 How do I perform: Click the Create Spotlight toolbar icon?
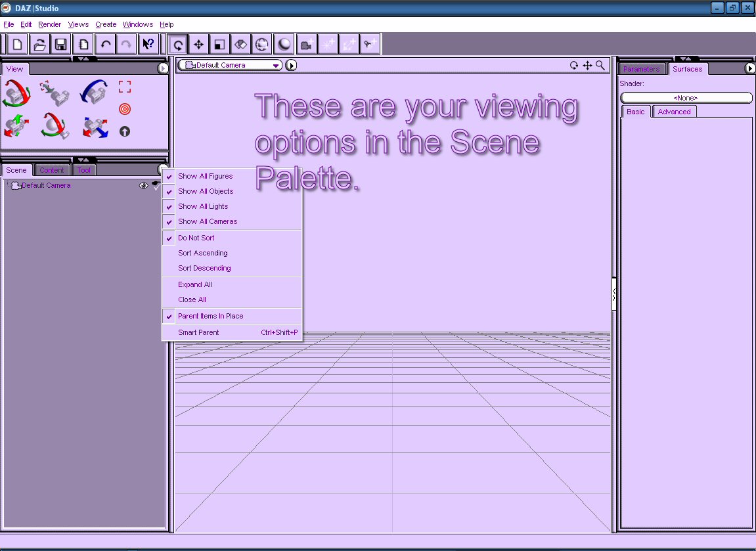tap(370, 45)
